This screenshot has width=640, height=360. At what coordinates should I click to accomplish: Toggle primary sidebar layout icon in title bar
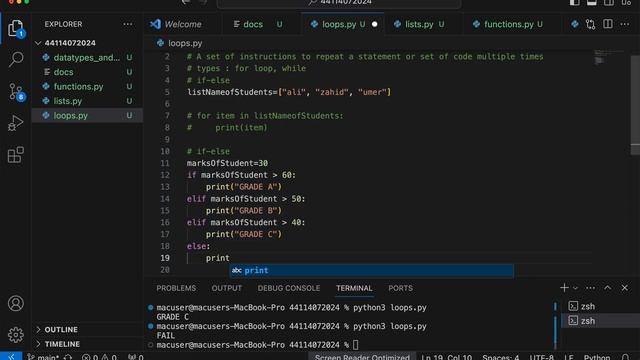tap(574, 2)
